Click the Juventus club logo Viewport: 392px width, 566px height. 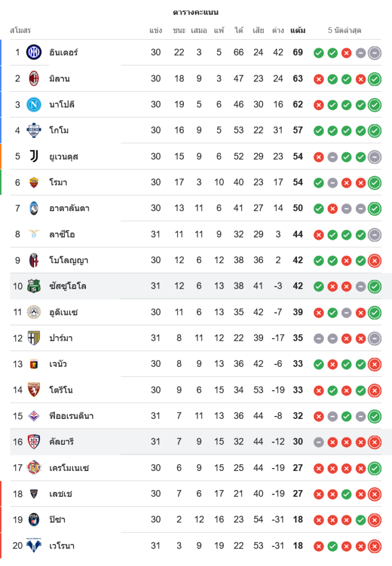tap(34, 156)
